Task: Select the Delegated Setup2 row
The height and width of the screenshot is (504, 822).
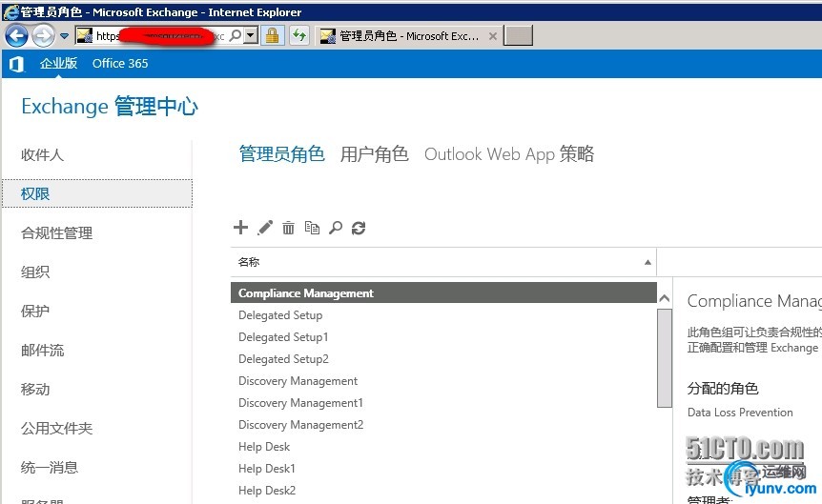Action: (443, 359)
